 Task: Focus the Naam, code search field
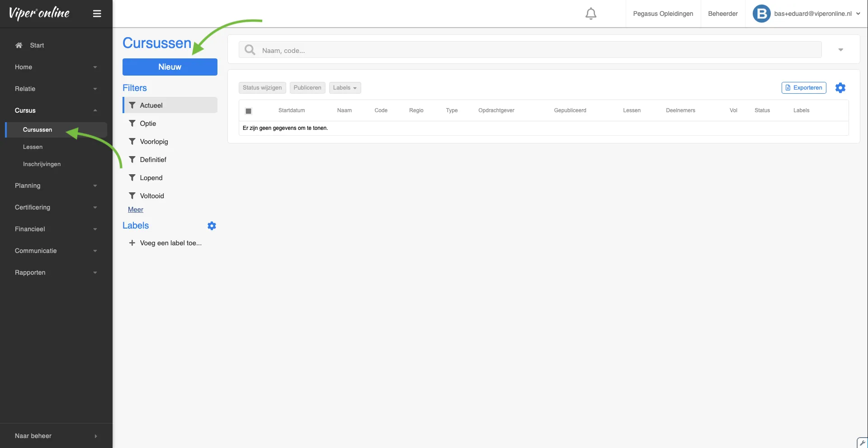tap(538, 50)
